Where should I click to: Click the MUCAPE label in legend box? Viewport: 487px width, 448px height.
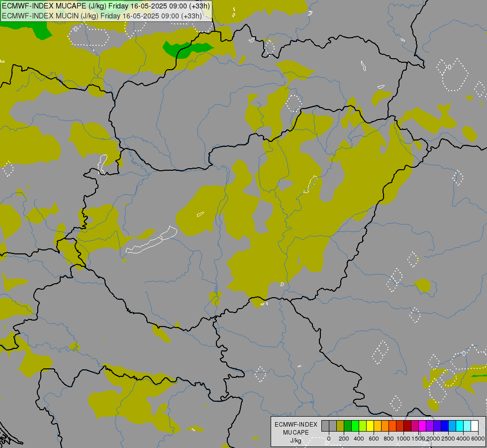(x=296, y=433)
